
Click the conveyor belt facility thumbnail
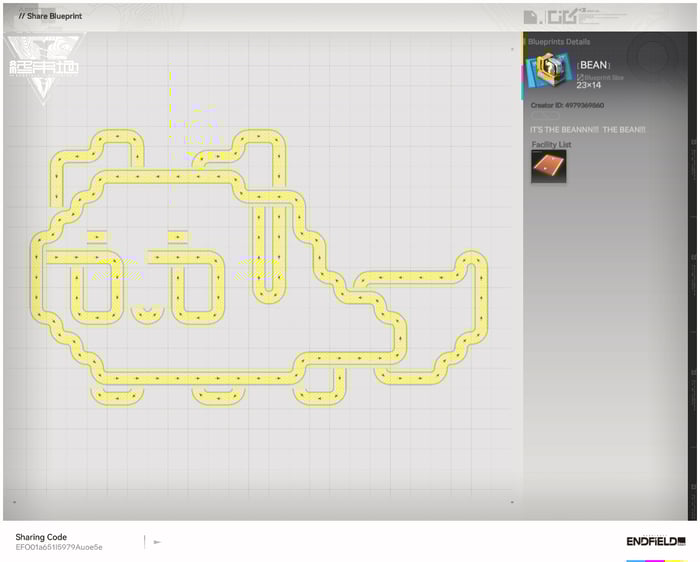coord(548,167)
